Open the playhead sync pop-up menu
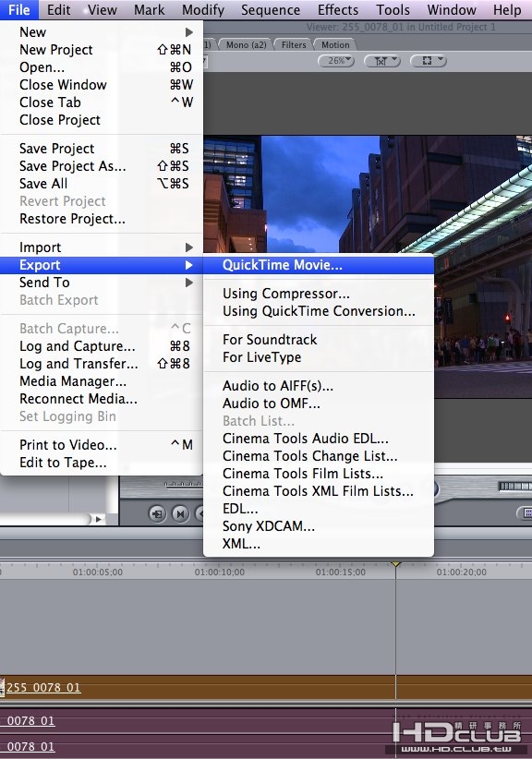The height and width of the screenshot is (759, 532). pyautogui.click(x=382, y=61)
